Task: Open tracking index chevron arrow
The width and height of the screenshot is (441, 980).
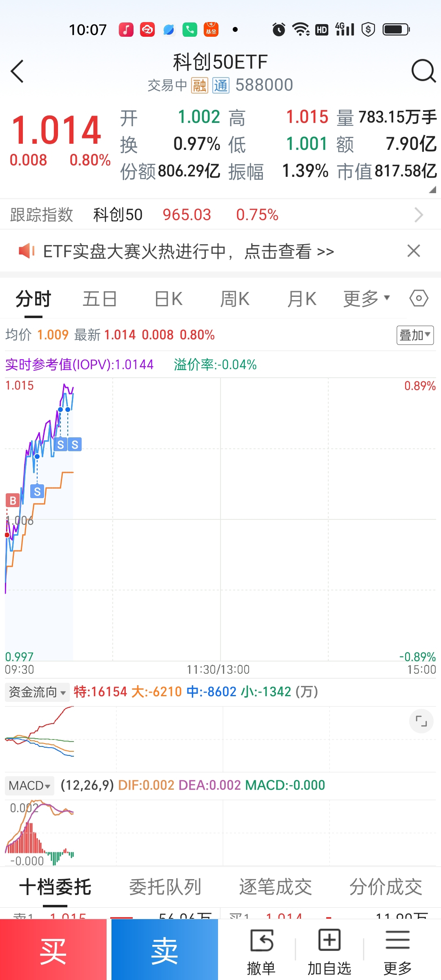Action: [x=419, y=215]
